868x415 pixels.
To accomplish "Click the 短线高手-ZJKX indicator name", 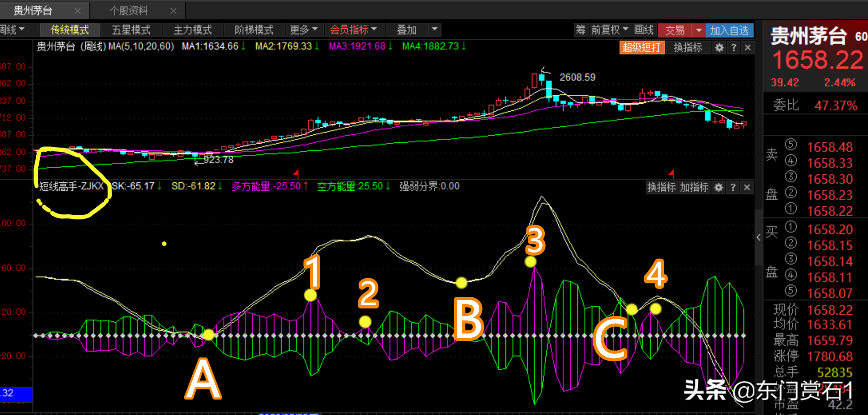I will coord(71,186).
